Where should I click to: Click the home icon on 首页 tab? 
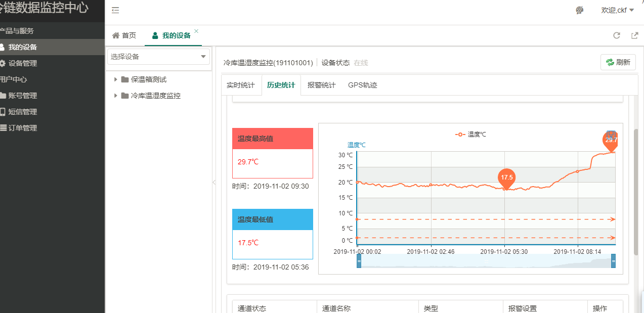(x=116, y=35)
